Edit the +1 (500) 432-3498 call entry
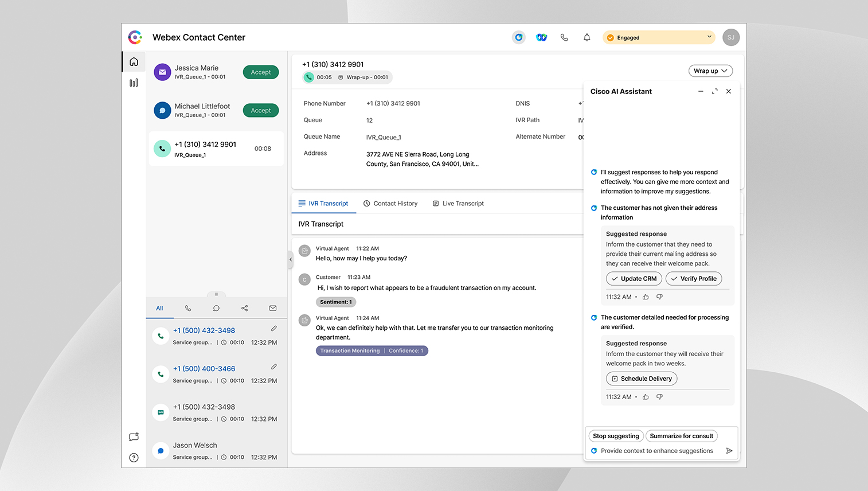This screenshot has width=868, height=491. pos(274,329)
